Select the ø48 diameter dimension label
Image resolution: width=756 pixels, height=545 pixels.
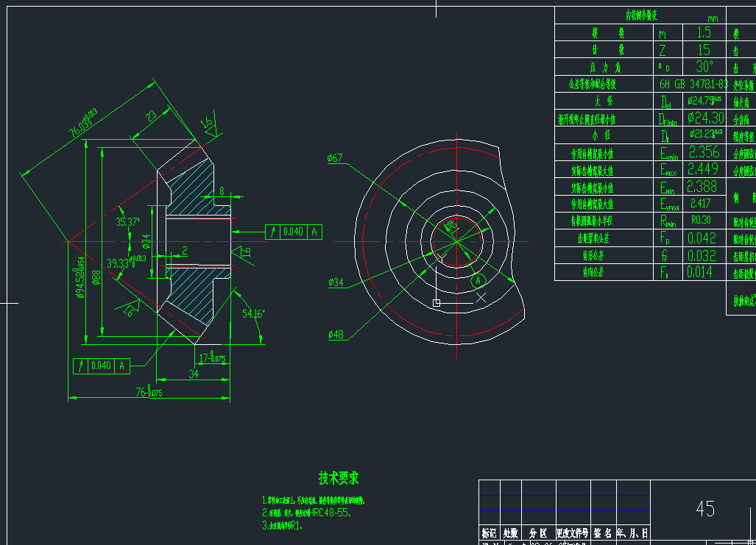pyautogui.click(x=336, y=335)
